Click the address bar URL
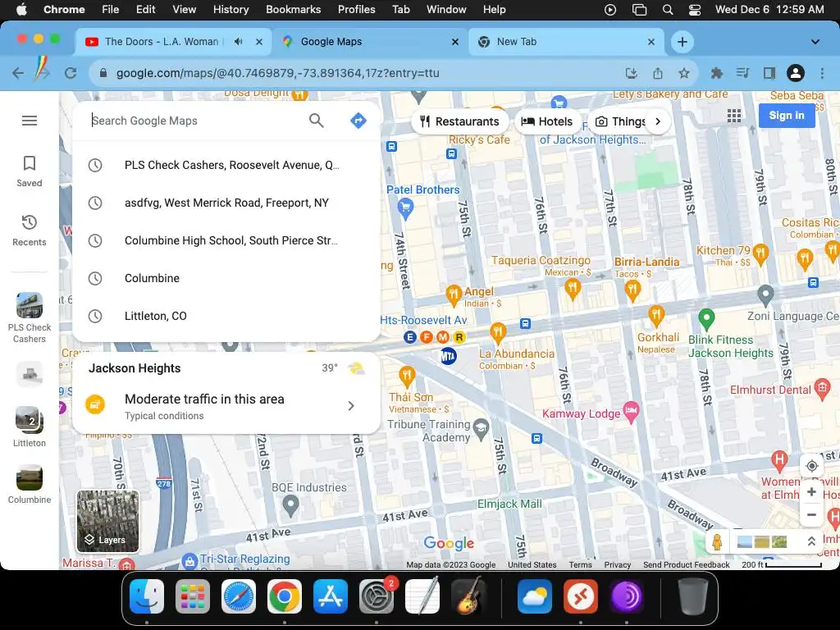Viewport: 840px width, 630px height. coord(277,73)
